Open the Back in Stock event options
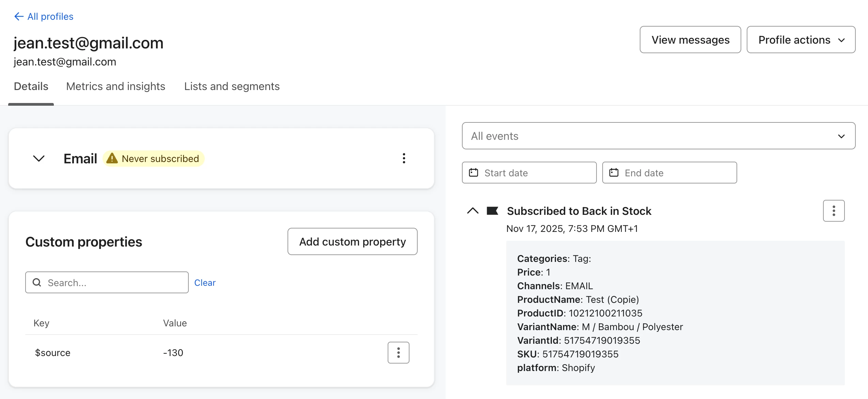868x399 pixels. click(x=834, y=211)
